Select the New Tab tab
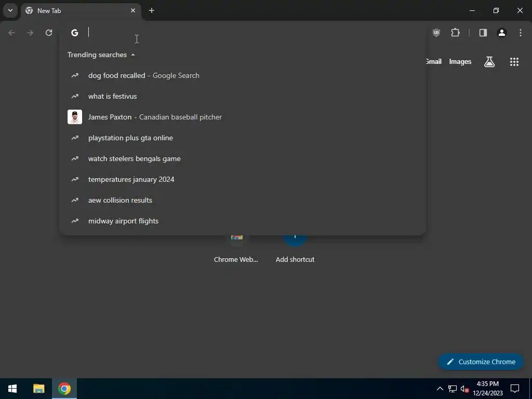 pos(81,10)
